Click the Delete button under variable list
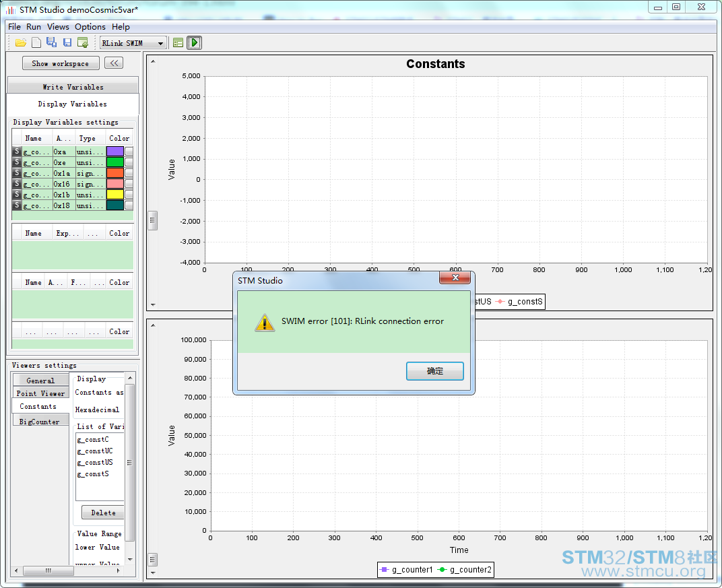 click(x=103, y=513)
